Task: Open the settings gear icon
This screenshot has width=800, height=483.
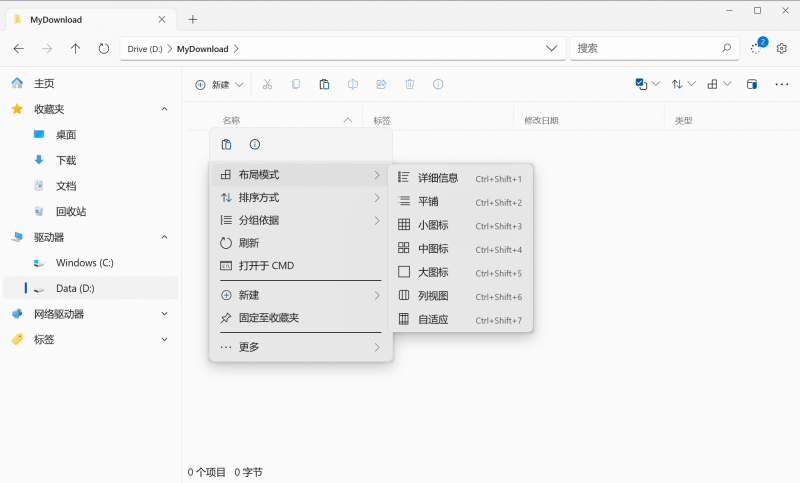Action: 782,48
